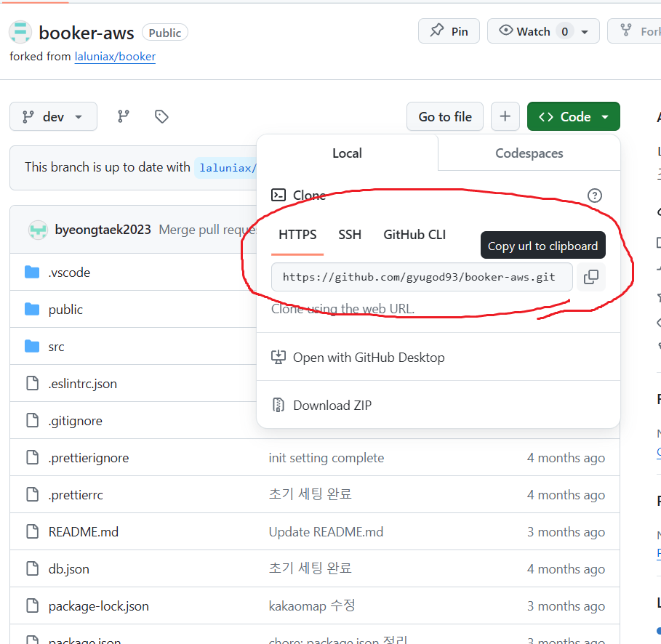
Task: Open the package-lock.json file
Action: [x=99, y=606]
